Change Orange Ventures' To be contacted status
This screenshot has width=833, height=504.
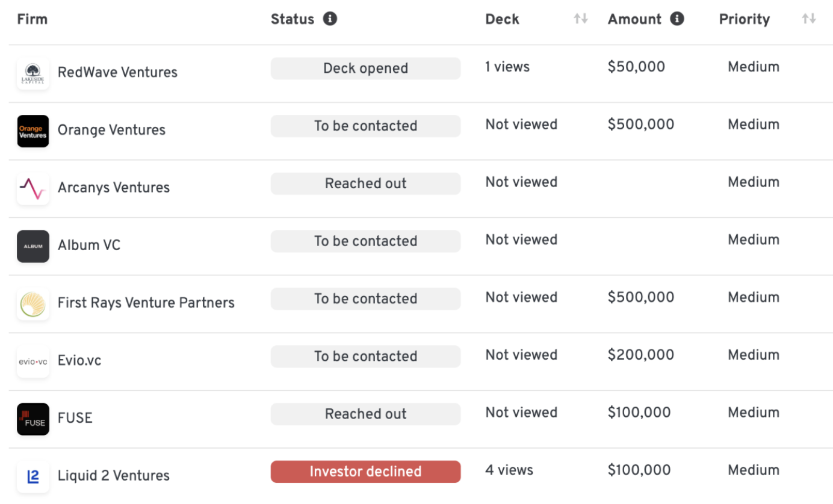click(365, 126)
